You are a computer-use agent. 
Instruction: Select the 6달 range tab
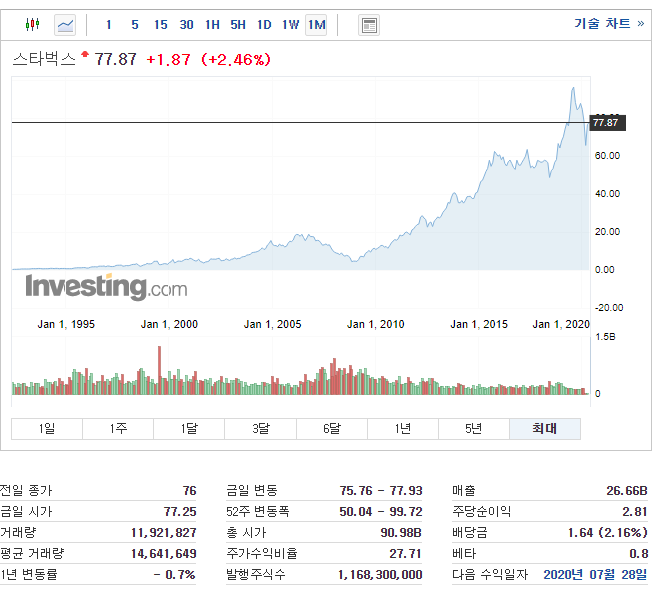click(x=332, y=429)
